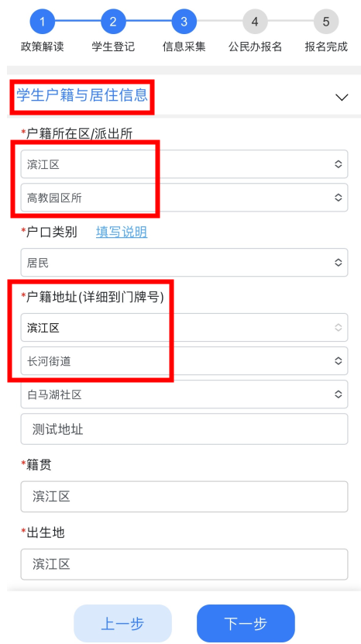Click step 1 circle 政策解读
361x644 pixels.
click(42, 22)
